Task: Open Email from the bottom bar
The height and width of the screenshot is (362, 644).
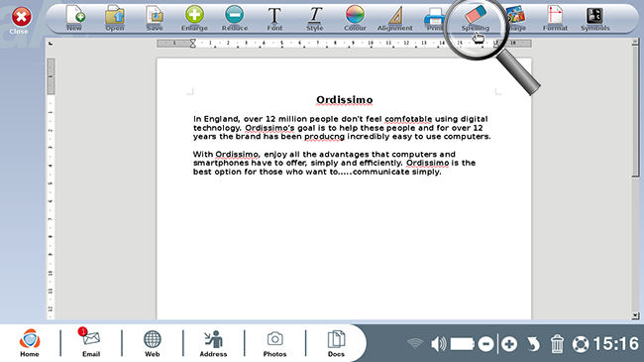Action: [x=91, y=343]
